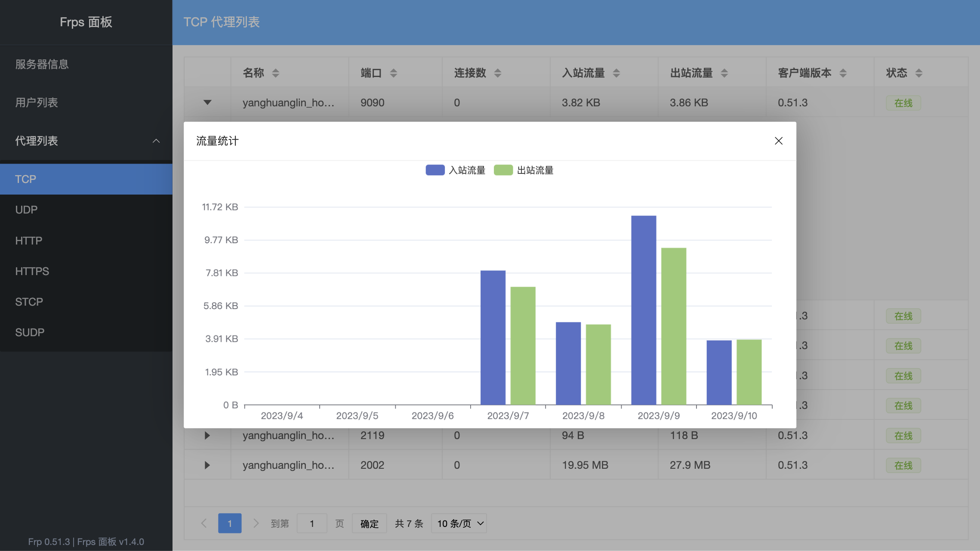Open 服务器信息 in sidebar
This screenshot has height=551, width=980.
[42, 64]
